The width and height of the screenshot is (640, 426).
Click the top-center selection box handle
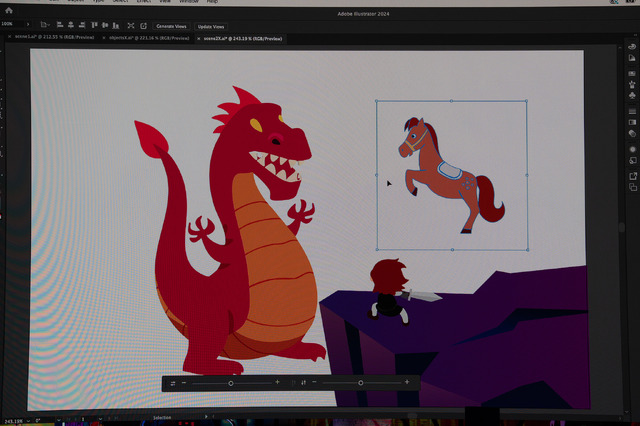tap(451, 100)
